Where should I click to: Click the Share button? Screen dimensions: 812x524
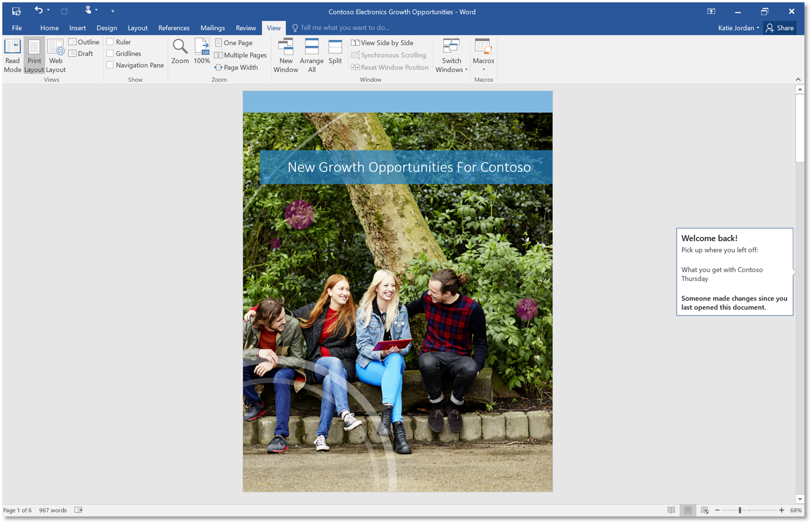pos(780,28)
